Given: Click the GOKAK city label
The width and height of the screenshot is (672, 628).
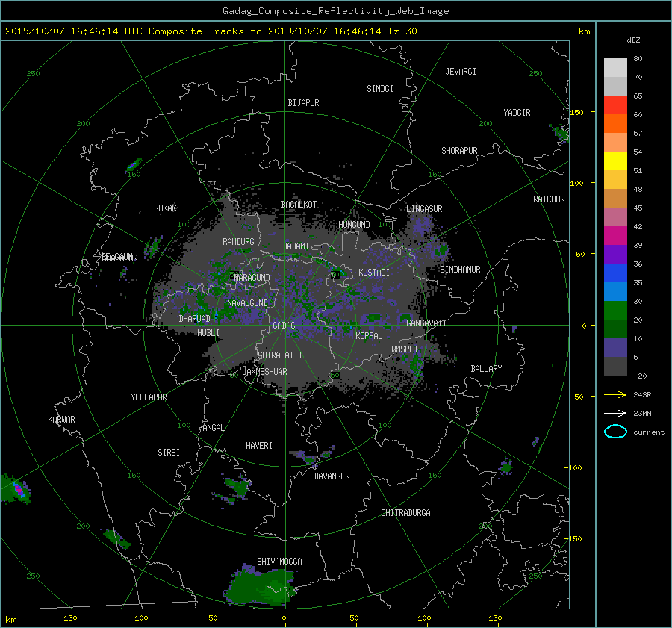Looking at the screenshot, I should click(166, 208).
